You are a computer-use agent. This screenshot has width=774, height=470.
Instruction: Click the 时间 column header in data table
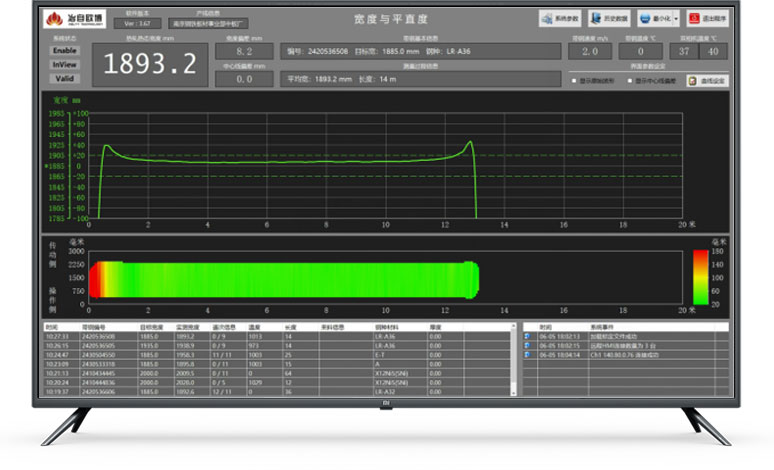coord(52,327)
